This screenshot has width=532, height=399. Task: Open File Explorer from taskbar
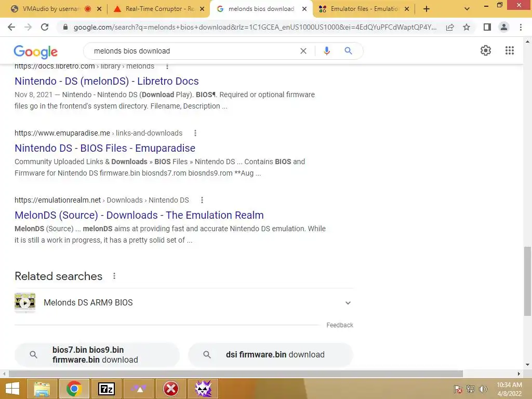pyautogui.click(x=42, y=389)
